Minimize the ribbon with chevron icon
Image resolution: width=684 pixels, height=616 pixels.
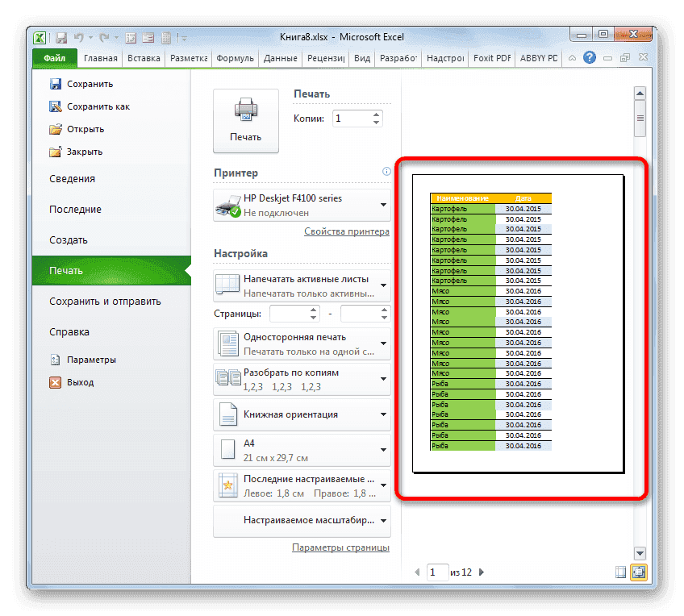[572, 57]
